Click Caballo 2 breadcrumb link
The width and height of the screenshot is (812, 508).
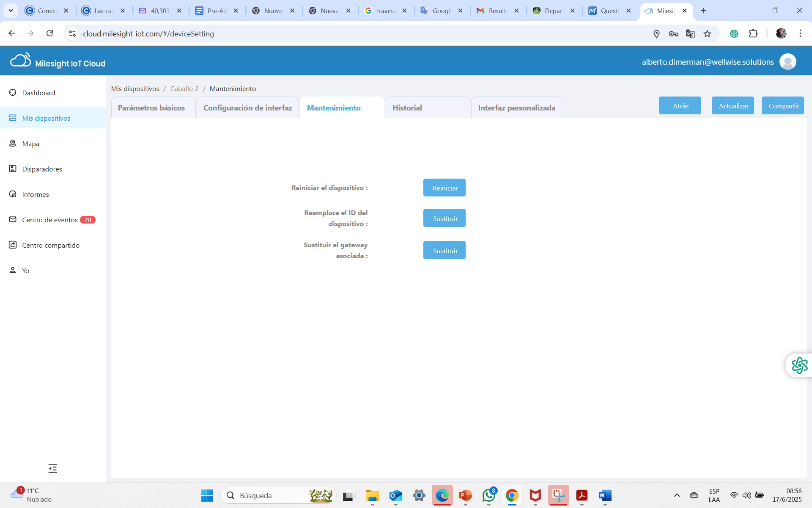pos(184,88)
